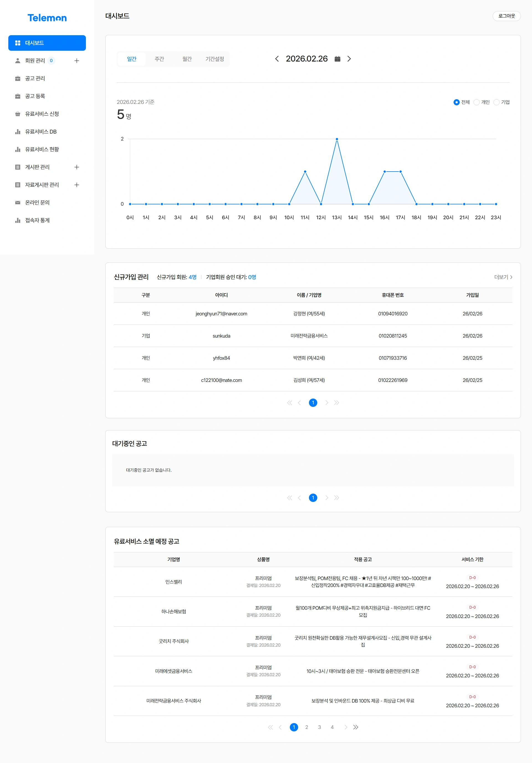532x763 pixels.
Task: Expand 게시판 관리 submenu with plus
Action: pos(77,167)
